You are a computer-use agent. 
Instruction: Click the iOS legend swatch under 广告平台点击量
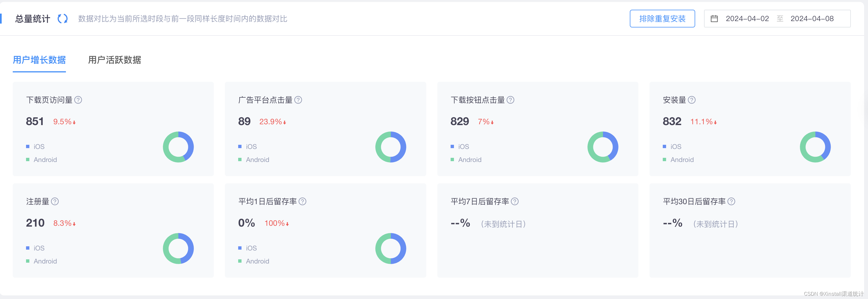coord(240,146)
